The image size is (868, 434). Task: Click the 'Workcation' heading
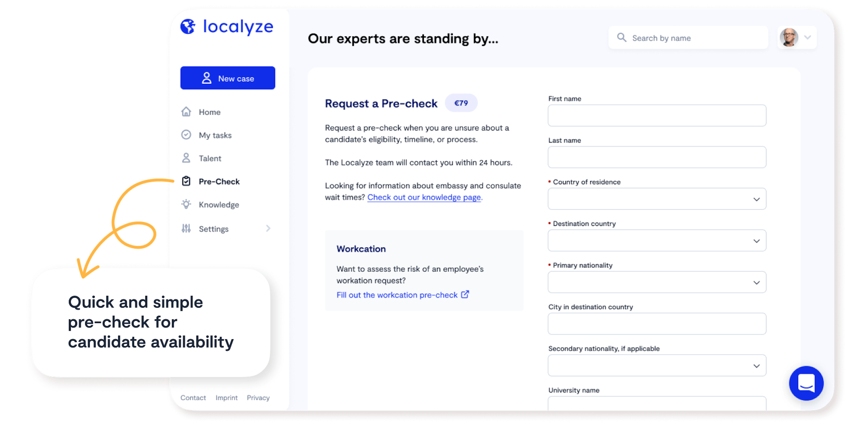pyautogui.click(x=361, y=249)
